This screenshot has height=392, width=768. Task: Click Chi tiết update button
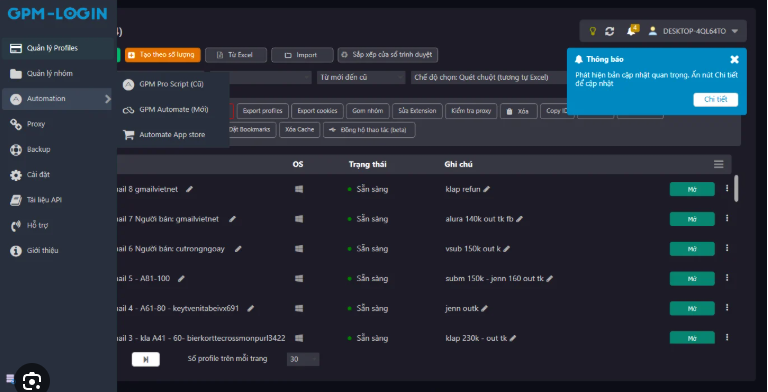pos(716,99)
